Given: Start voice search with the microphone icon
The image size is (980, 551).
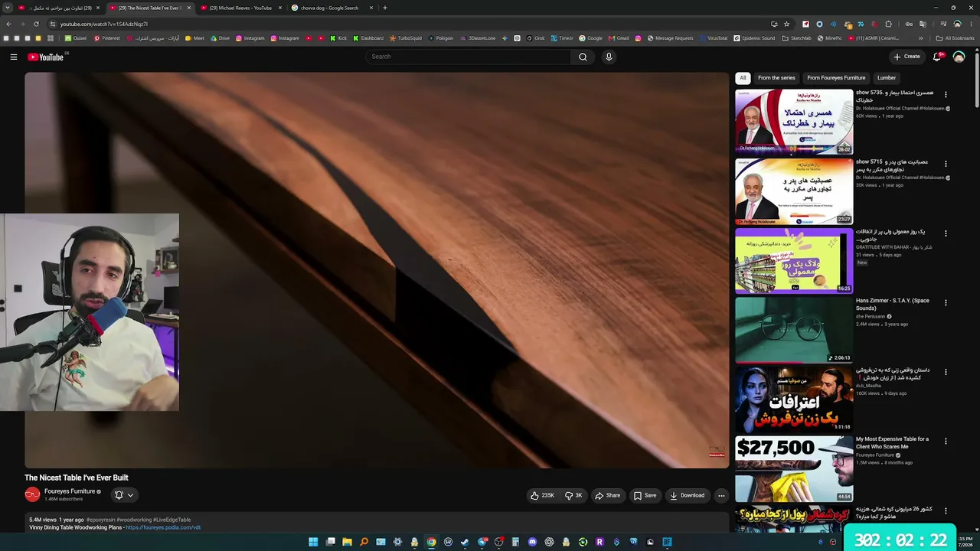Looking at the screenshot, I should point(609,57).
